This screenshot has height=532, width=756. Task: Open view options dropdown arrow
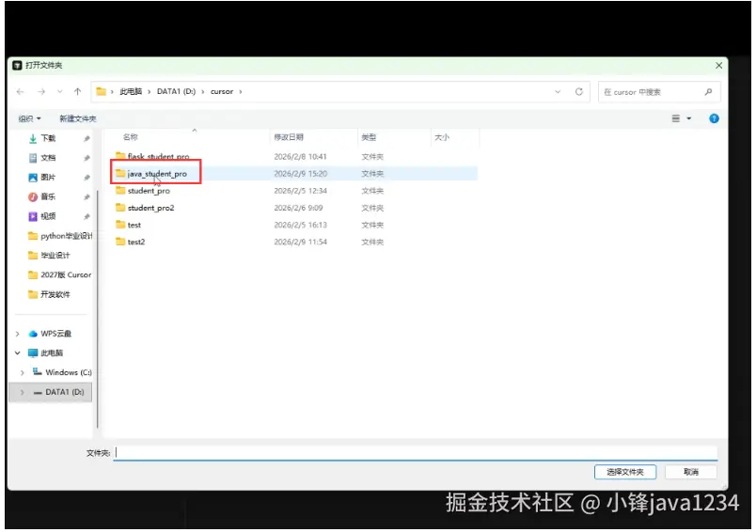click(x=689, y=118)
